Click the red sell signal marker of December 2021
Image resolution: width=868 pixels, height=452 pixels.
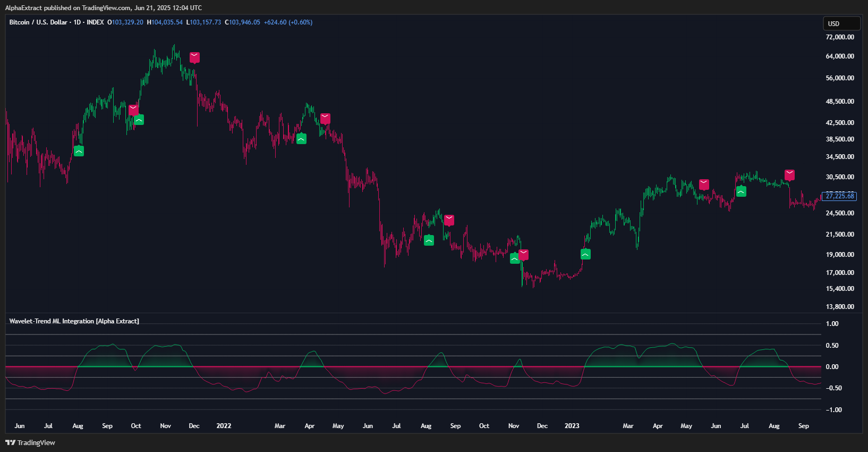point(195,57)
